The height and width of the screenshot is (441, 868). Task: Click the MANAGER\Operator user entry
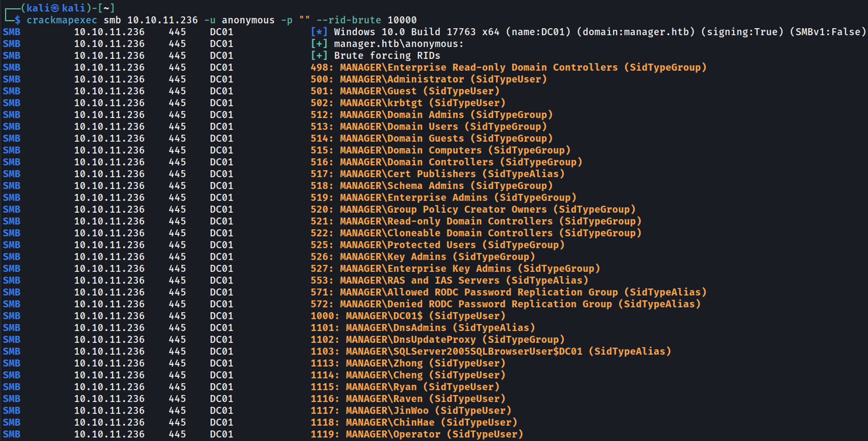[x=393, y=434]
